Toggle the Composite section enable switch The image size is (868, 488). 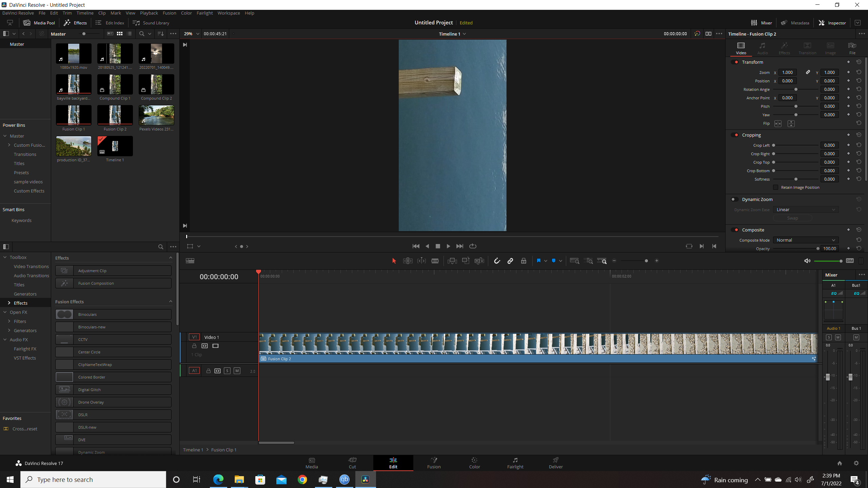click(735, 230)
